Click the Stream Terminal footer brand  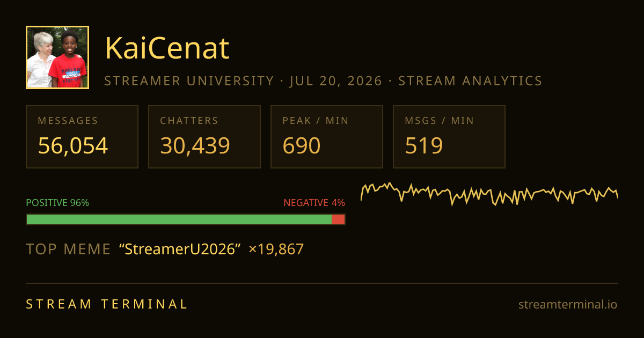pos(107,304)
